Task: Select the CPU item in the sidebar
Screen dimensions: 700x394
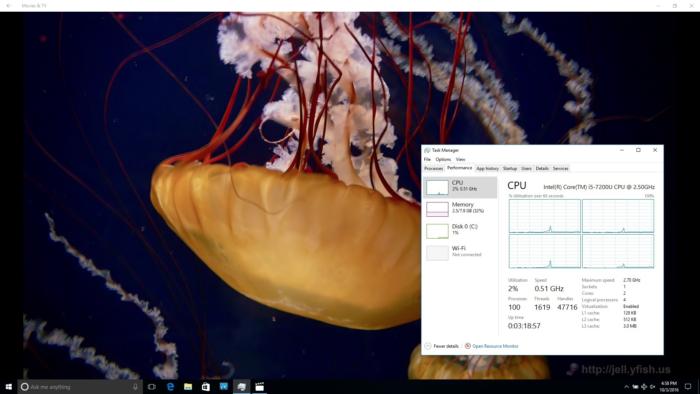Action: (460, 187)
